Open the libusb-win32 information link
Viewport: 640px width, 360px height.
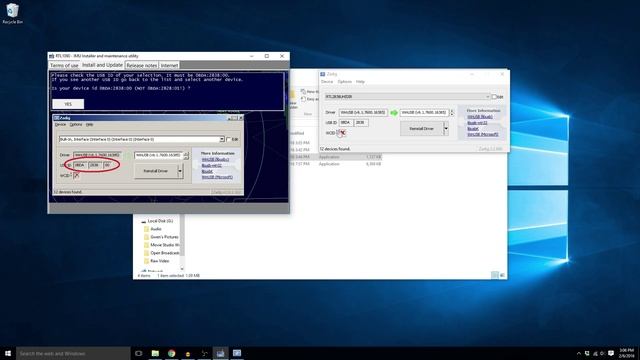[477, 123]
